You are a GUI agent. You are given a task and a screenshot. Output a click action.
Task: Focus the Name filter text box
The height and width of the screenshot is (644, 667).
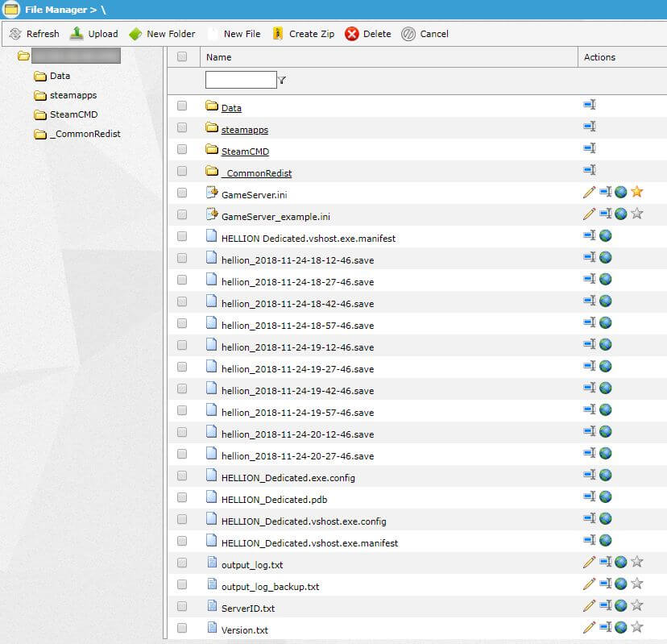click(240, 80)
